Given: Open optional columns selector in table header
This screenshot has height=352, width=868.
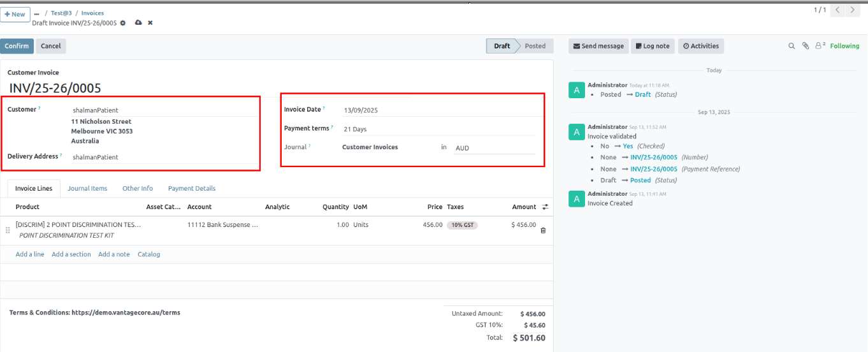Looking at the screenshot, I should (x=545, y=207).
